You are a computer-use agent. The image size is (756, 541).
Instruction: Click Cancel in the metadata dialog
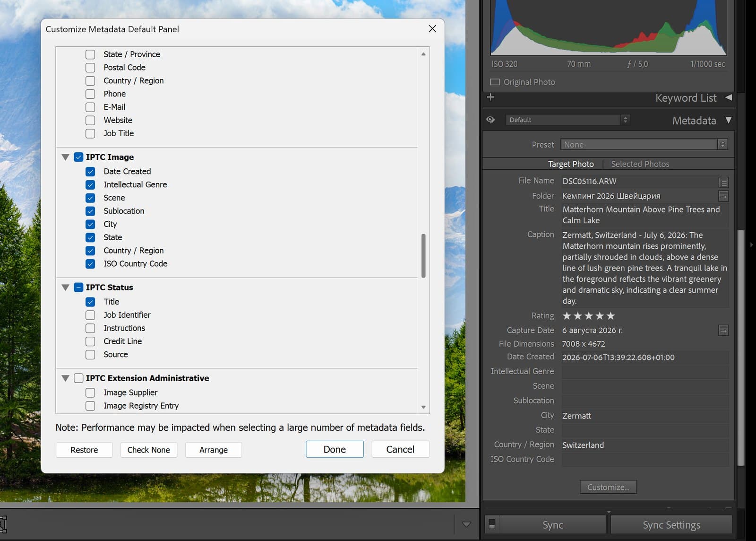400,449
